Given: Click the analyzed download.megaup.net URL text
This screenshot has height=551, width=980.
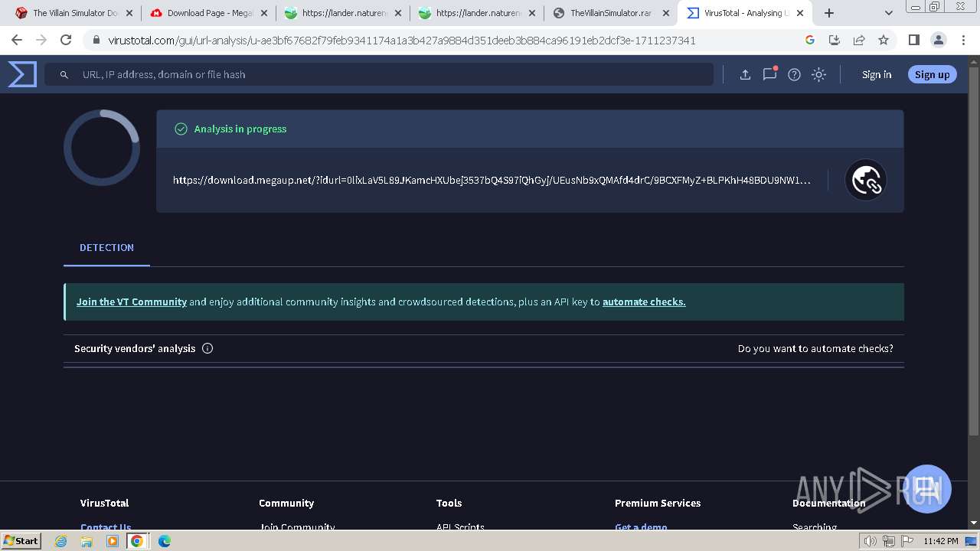Looking at the screenshot, I should [492, 180].
